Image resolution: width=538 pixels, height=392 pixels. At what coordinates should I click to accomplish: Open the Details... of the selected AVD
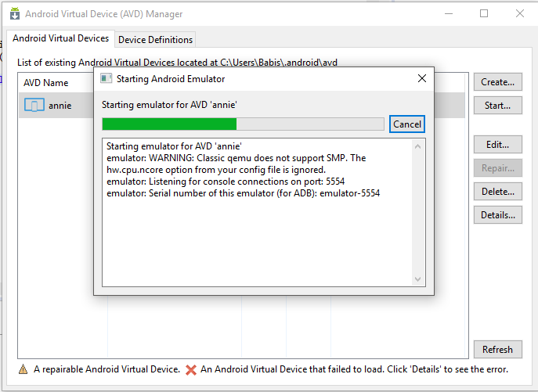click(497, 215)
